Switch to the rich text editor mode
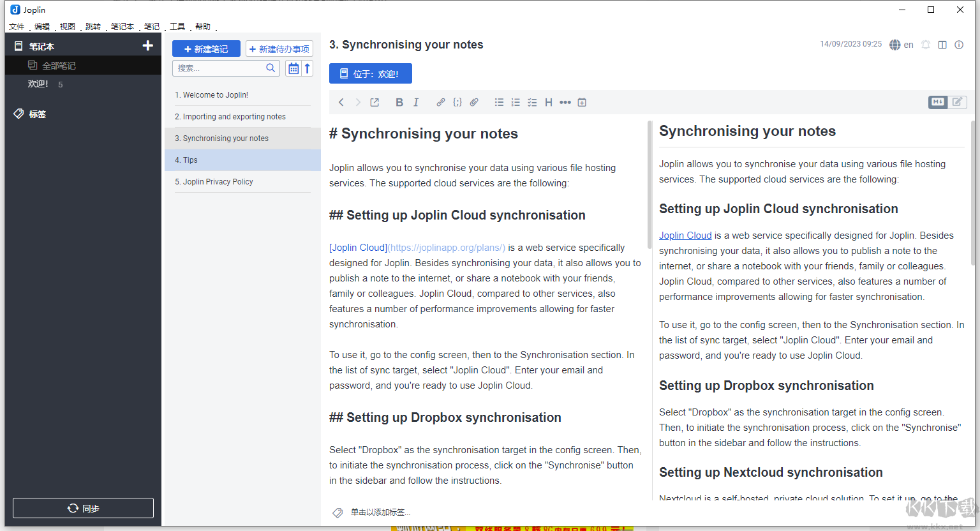Image resolution: width=980 pixels, height=531 pixels. (x=957, y=102)
